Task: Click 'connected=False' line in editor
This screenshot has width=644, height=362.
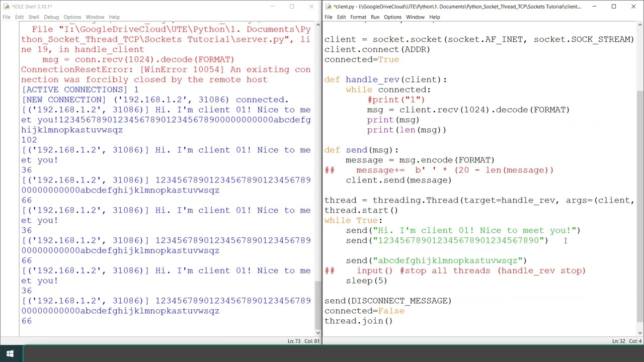Action: 364,311
